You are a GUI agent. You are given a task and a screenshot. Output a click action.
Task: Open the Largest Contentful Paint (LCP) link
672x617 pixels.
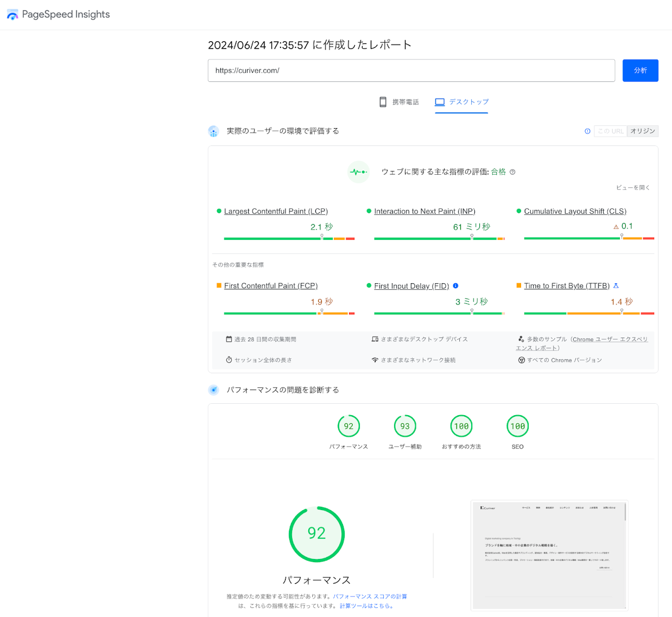[x=276, y=211]
